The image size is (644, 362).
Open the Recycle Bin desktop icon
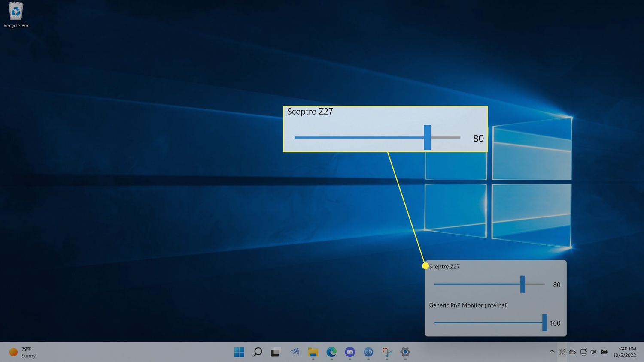click(x=16, y=15)
